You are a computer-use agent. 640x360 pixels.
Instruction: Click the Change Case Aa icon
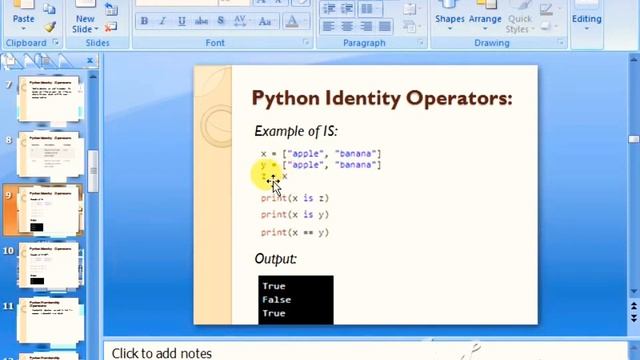265,21
